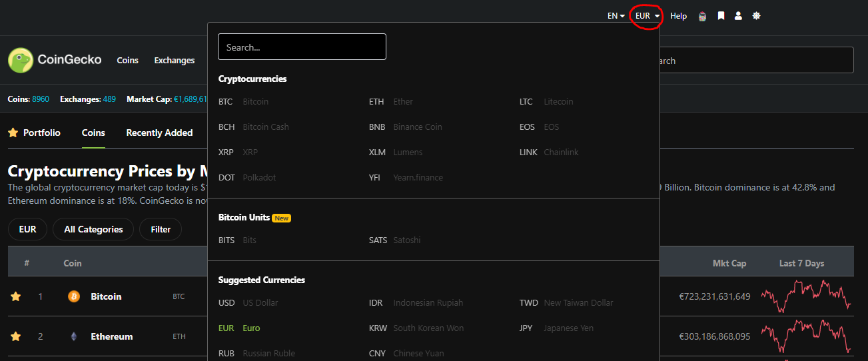Select CNY Chinese Yuan currency
Screen dimensions: 868x361
pos(406,354)
